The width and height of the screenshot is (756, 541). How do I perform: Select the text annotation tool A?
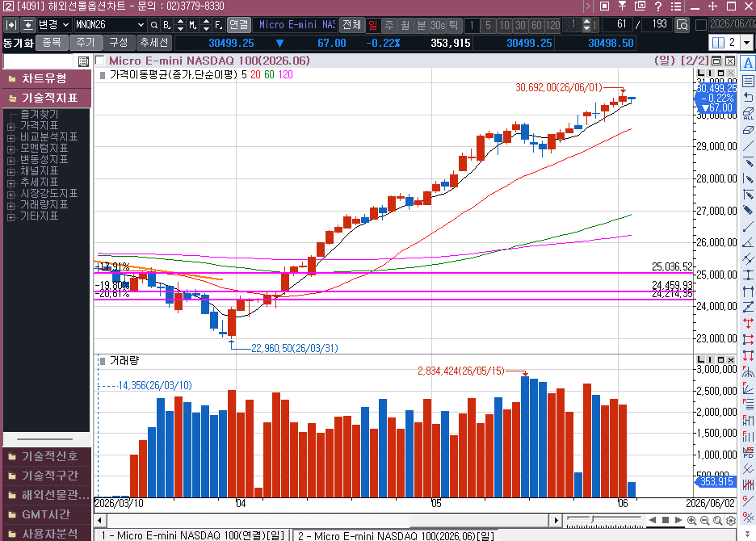click(x=748, y=63)
